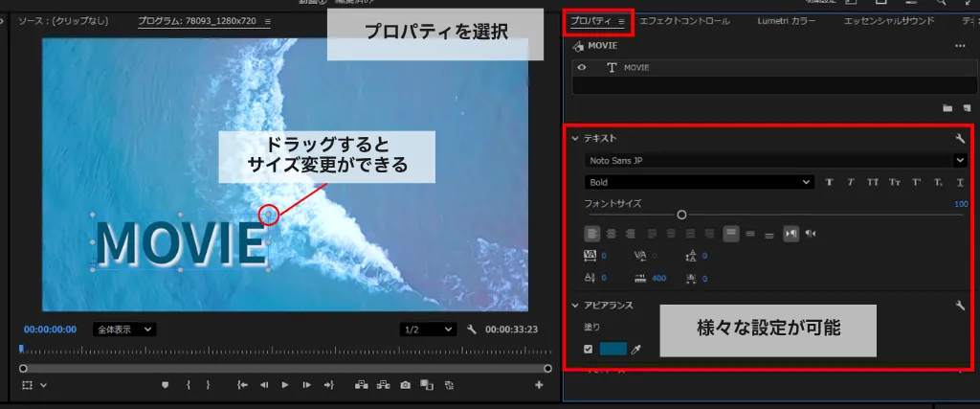Add a marker in Program Monitor
980x409 pixels.
166,385
